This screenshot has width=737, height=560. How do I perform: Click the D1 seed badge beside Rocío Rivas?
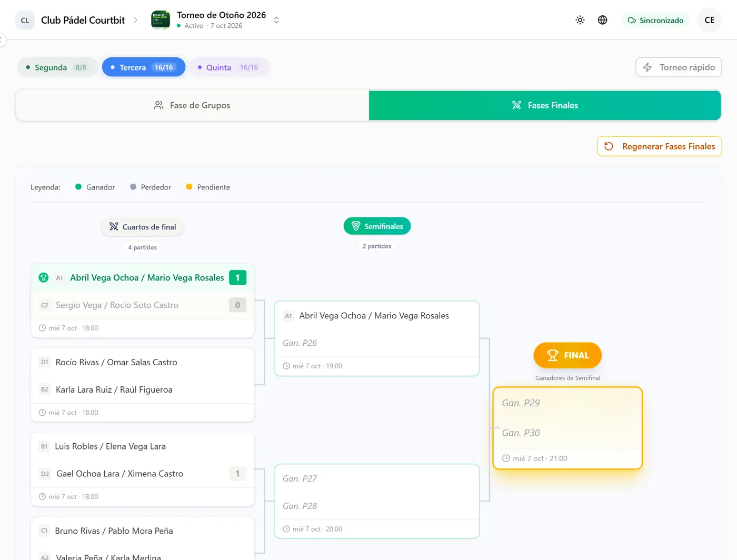(x=45, y=362)
